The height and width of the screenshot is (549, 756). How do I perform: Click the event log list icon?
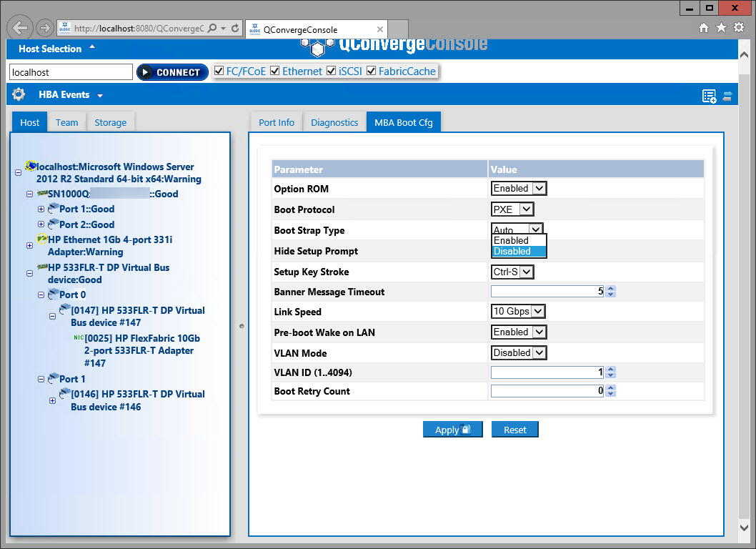click(709, 96)
